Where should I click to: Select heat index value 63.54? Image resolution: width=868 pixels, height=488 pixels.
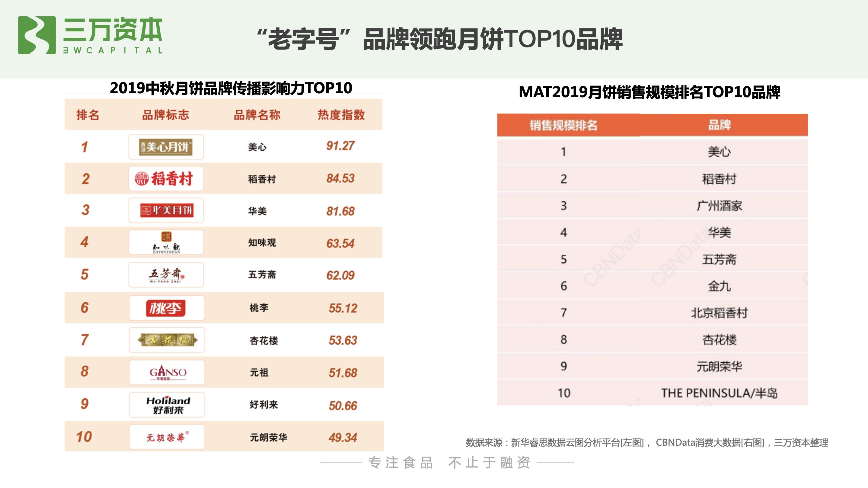click(x=340, y=243)
